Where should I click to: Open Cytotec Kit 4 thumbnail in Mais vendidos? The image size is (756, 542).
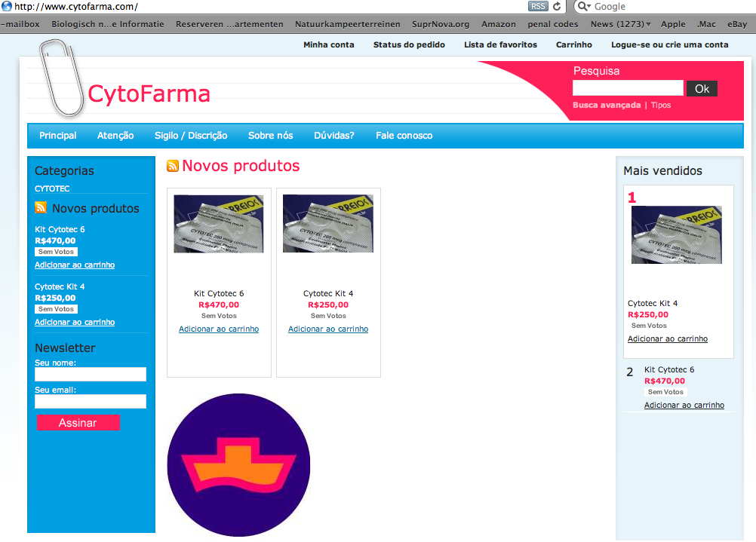677,234
